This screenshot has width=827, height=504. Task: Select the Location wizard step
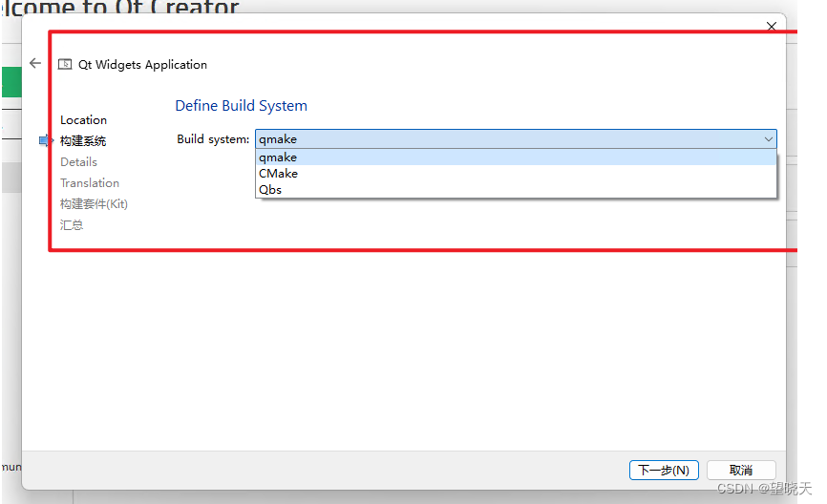83,119
